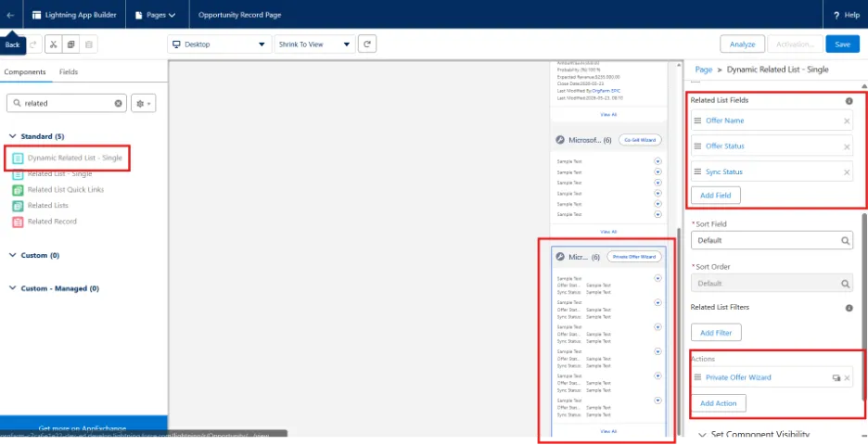The height and width of the screenshot is (445, 868).
Task: Click the Sort Field lookup box
Action: [772, 241]
